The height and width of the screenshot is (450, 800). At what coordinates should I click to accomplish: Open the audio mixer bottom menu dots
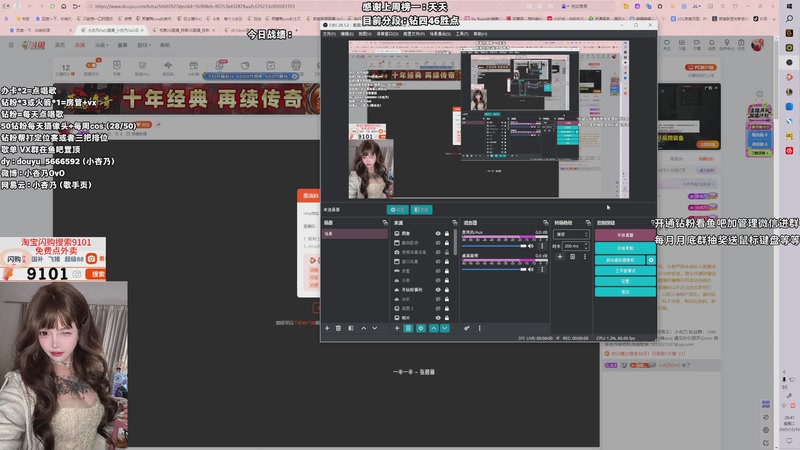(479, 328)
